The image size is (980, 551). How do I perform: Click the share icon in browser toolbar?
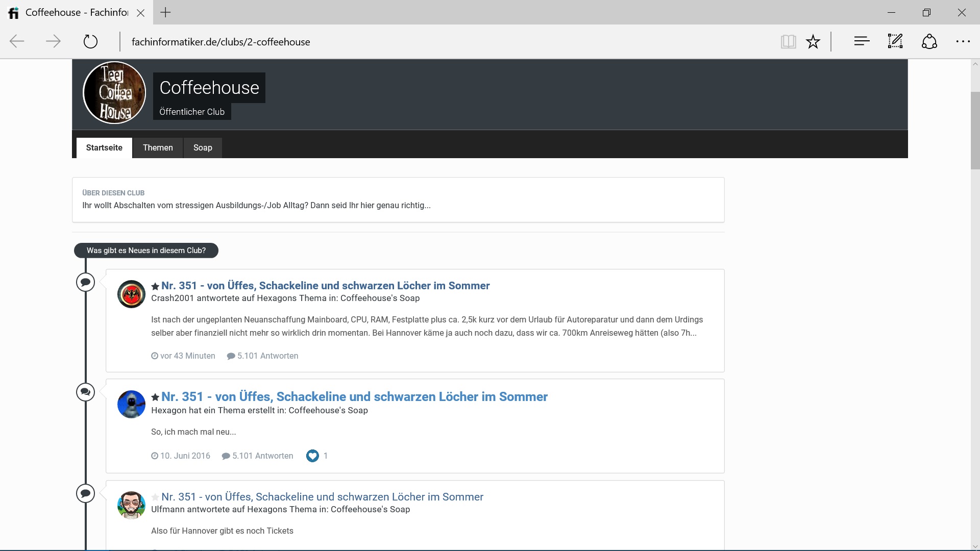(929, 41)
